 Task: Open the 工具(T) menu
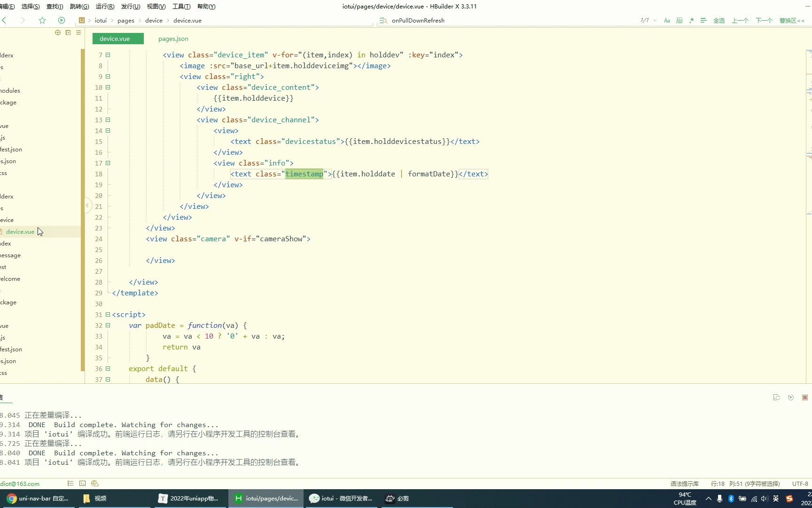(181, 6)
